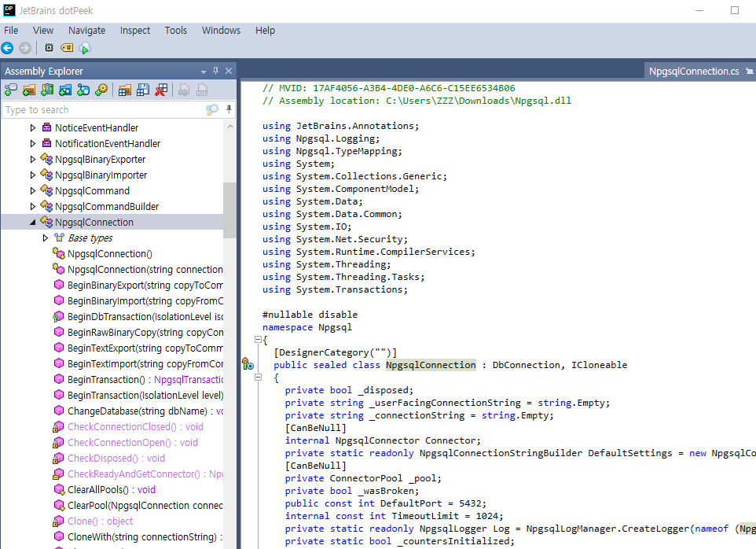This screenshot has height=549, width=756.
Task: Collapse the NpgsqlConnection class code block
Action: (258, 378)
